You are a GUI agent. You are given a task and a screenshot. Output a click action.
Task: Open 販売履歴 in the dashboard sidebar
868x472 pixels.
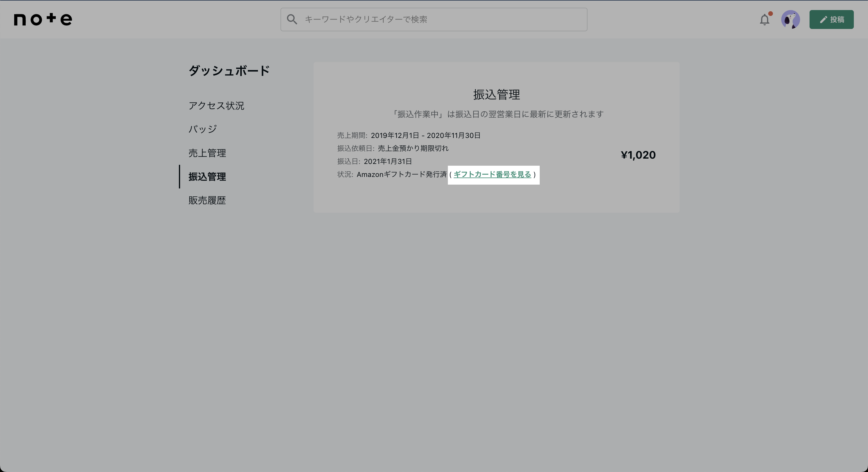pyautogui.click(x=207, y=200)
